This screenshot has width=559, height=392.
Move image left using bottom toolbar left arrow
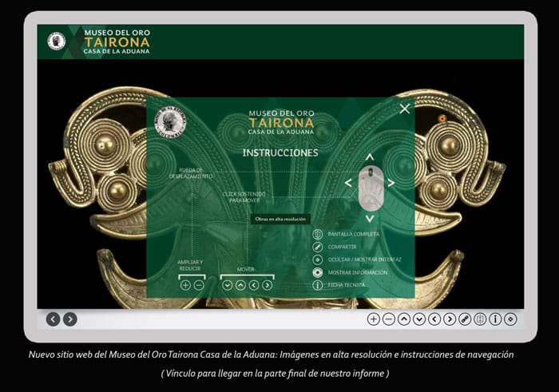click(x=434, y=319)
